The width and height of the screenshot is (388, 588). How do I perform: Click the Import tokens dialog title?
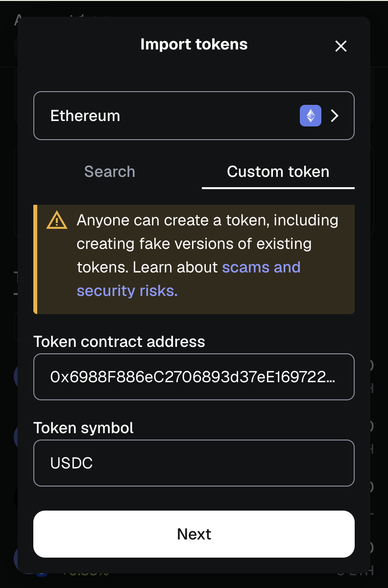point(194,44)
